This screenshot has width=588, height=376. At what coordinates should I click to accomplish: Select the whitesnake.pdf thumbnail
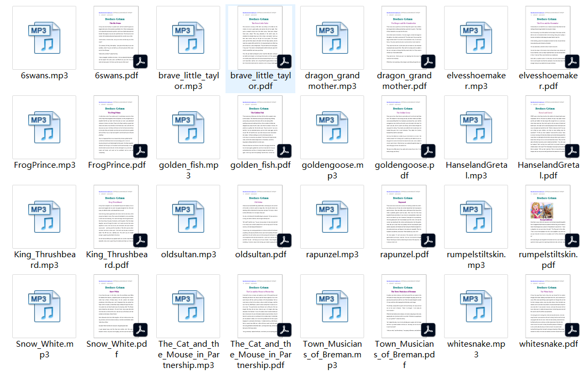(x=548, y=306)
